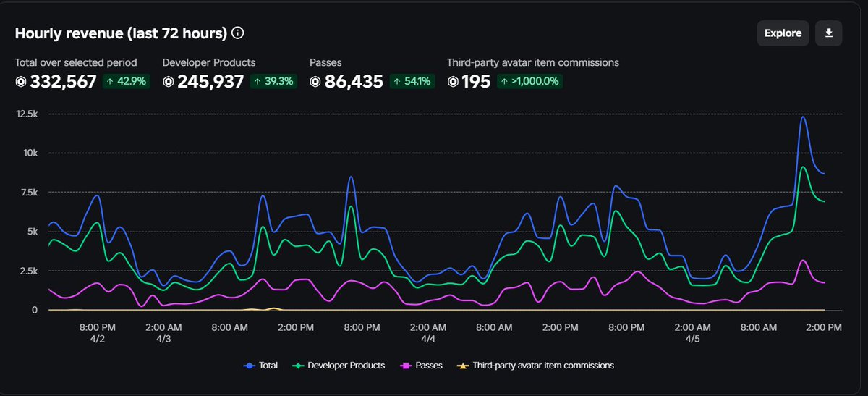This screenshot has height=396, width=868.
Task: Click the 8:00 PM 4/2 axis label
Action: point(98,333)
